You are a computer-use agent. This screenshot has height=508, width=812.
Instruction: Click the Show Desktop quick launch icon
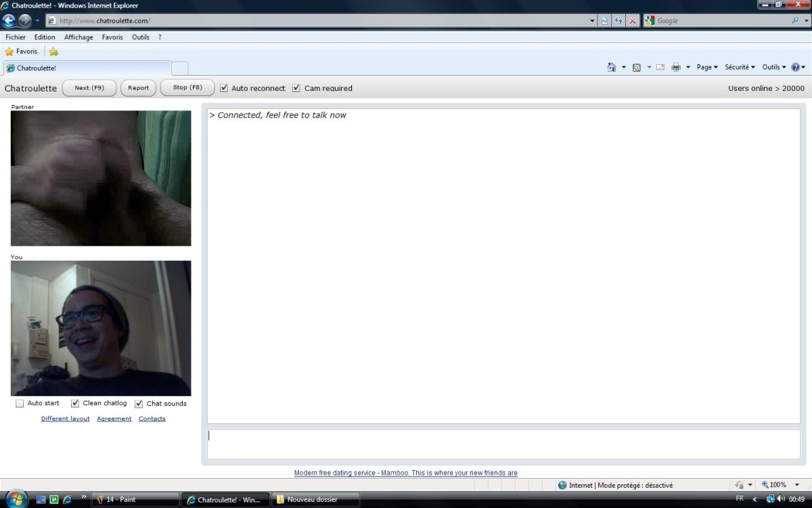41,499
